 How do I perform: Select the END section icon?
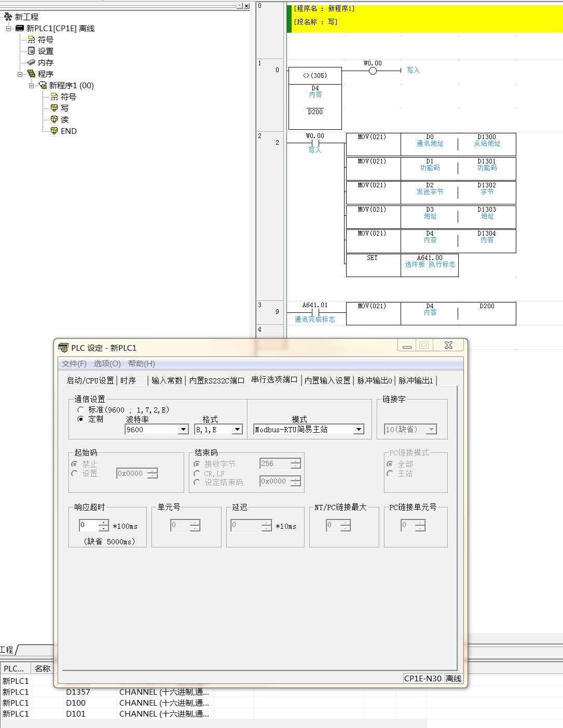coord(54,131)
